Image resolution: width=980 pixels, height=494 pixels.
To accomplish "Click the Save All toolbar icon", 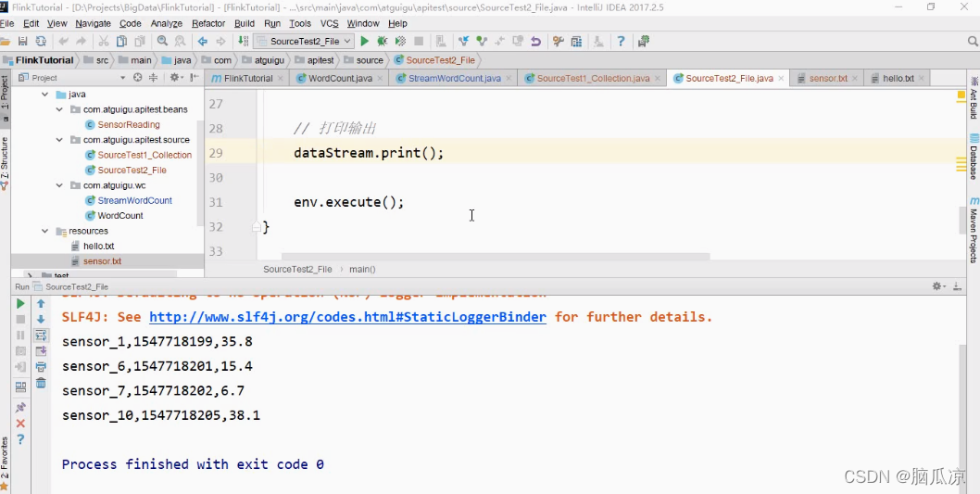I will point(22,42).
